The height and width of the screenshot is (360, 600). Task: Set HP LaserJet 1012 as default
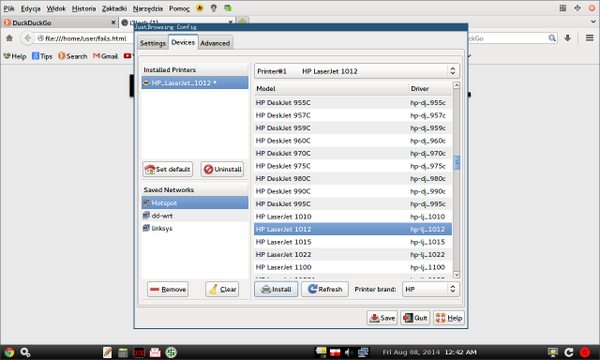tap(168, 169)
